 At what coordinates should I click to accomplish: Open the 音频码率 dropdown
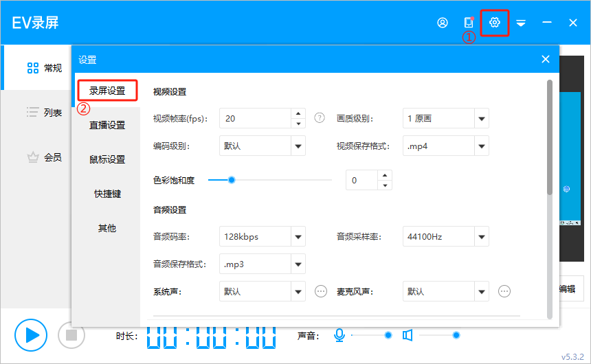[298, 237]
